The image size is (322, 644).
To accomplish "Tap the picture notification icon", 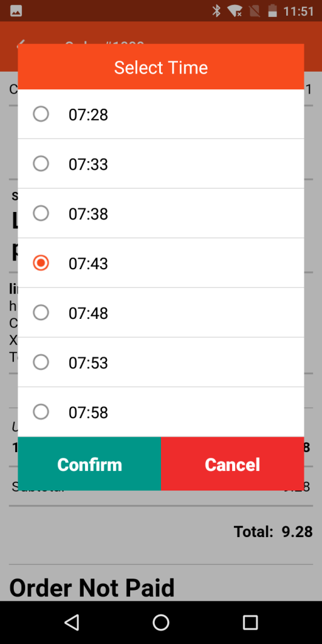I will click(16, 11).
